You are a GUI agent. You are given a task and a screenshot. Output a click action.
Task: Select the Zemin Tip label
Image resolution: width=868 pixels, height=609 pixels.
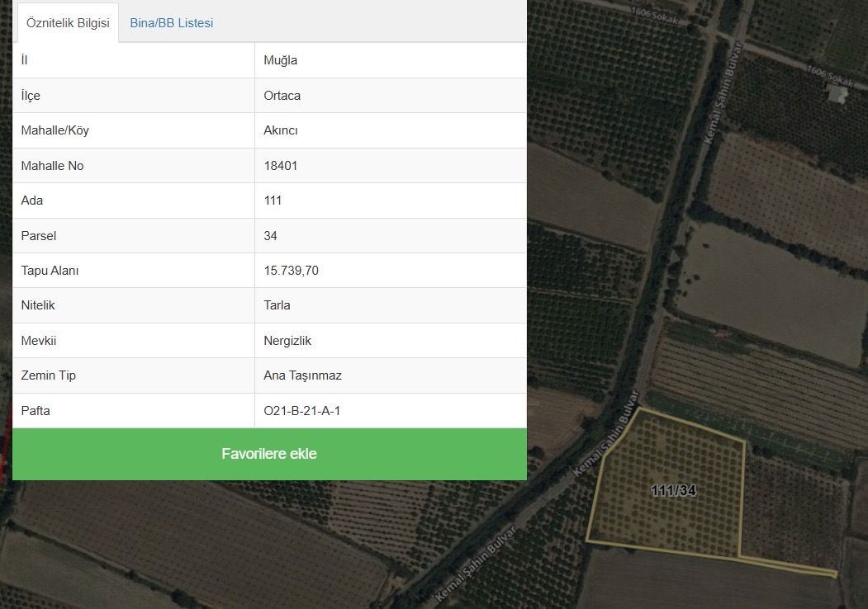click(48, 375)
